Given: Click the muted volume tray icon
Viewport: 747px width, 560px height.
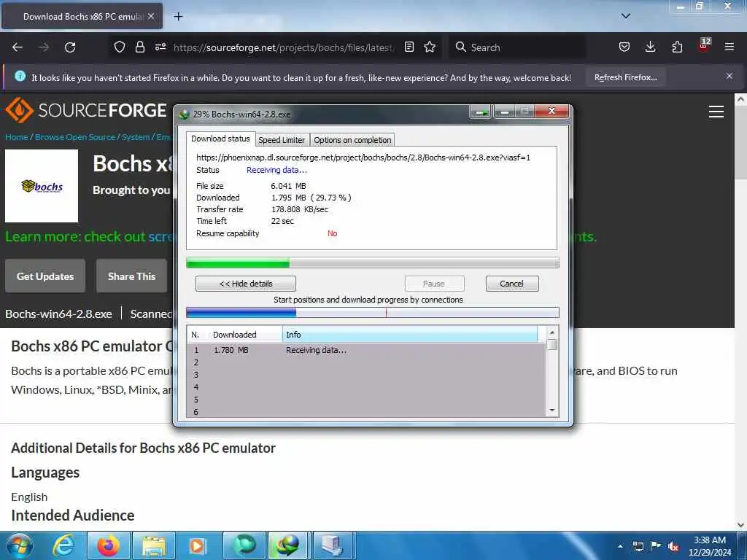Looking at the screenshot, I should (673, 546).
